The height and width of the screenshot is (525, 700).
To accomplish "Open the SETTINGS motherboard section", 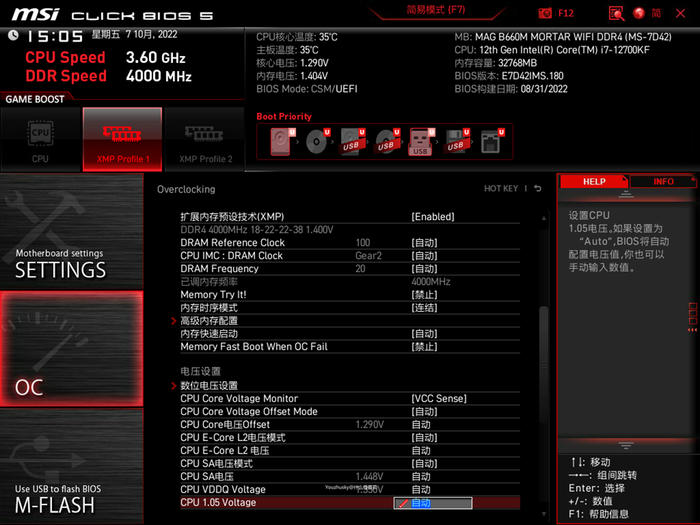I will point(71,232).
